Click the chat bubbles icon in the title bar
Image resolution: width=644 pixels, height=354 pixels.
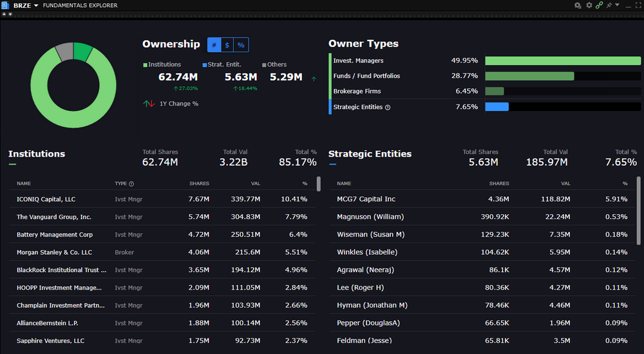(578, 5)
